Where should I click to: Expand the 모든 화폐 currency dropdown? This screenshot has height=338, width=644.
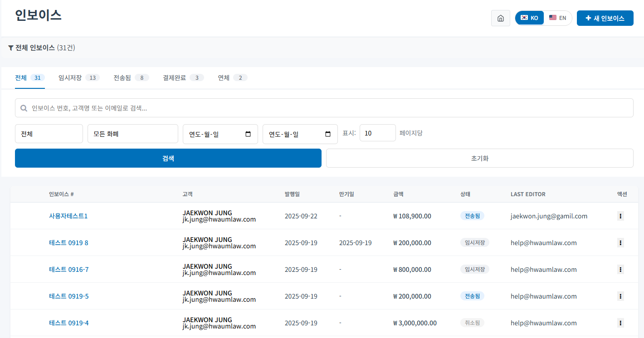[x=132, y=134]
